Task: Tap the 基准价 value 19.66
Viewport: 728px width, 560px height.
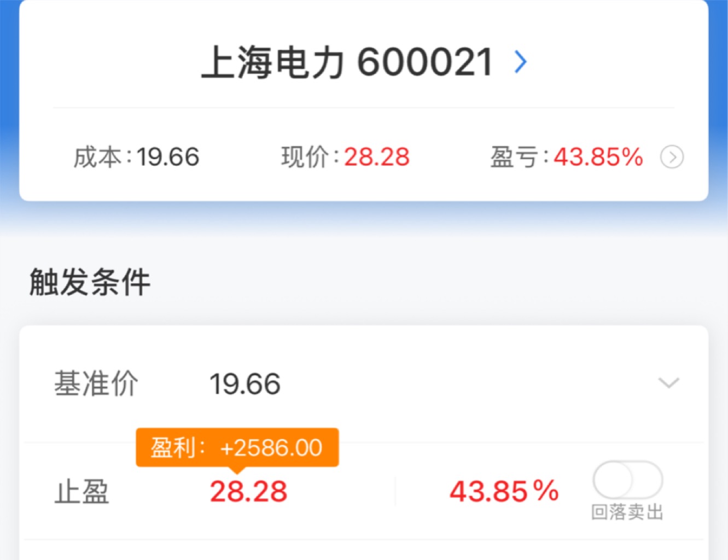Action: click(x=245, y=384)
